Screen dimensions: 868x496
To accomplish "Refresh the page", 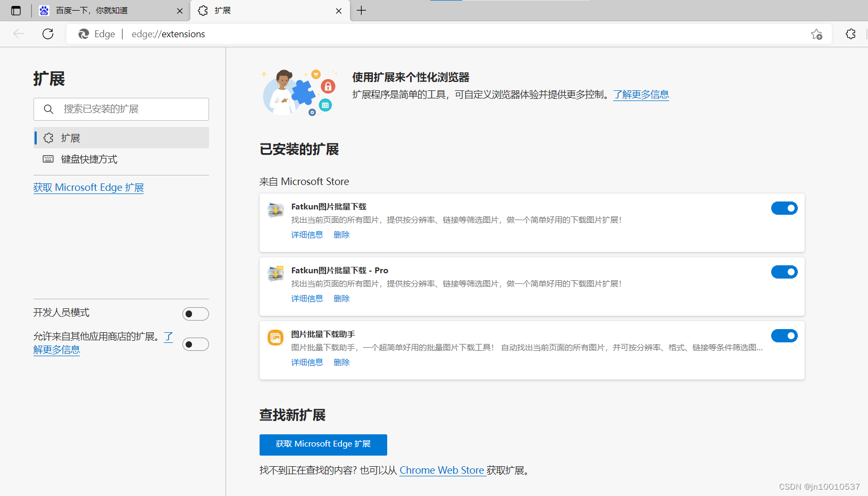I will point(48,34).
